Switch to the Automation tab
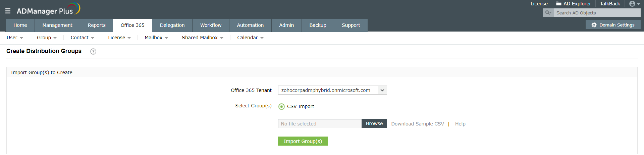644x155 pixels. (250, 25)
